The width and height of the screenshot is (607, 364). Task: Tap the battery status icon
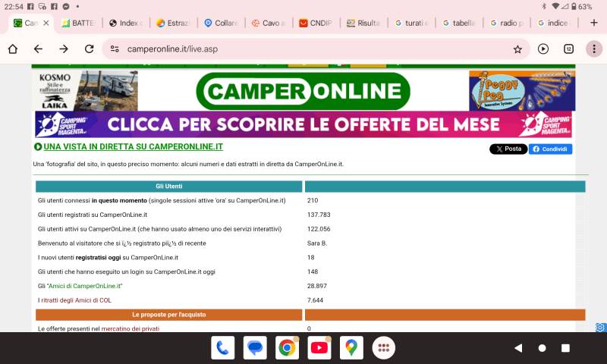pos(574,7)
